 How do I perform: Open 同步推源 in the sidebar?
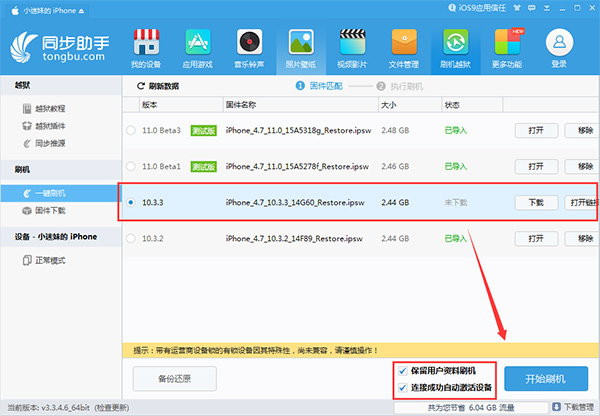tap(44, 144)
